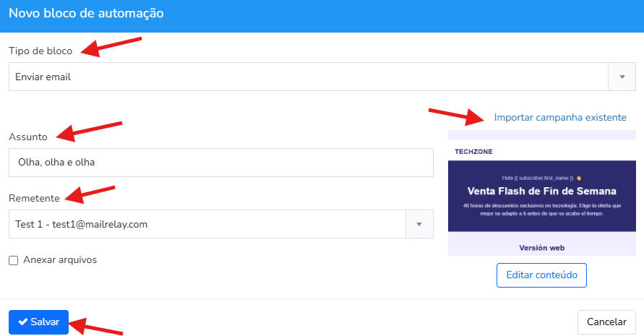Click the Remetente field label

click(34, 199)
